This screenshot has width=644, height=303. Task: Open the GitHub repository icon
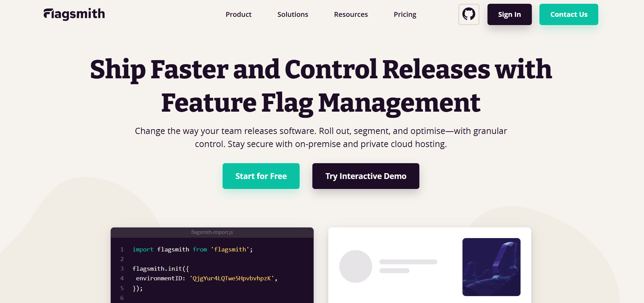469,14
